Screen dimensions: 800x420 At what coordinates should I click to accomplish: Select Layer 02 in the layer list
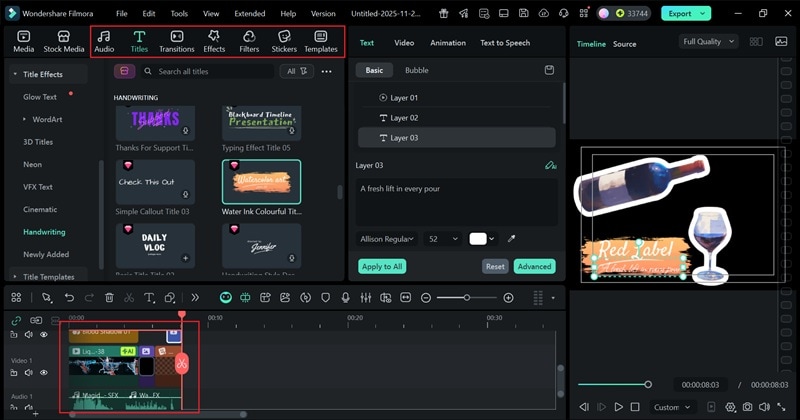457,118
